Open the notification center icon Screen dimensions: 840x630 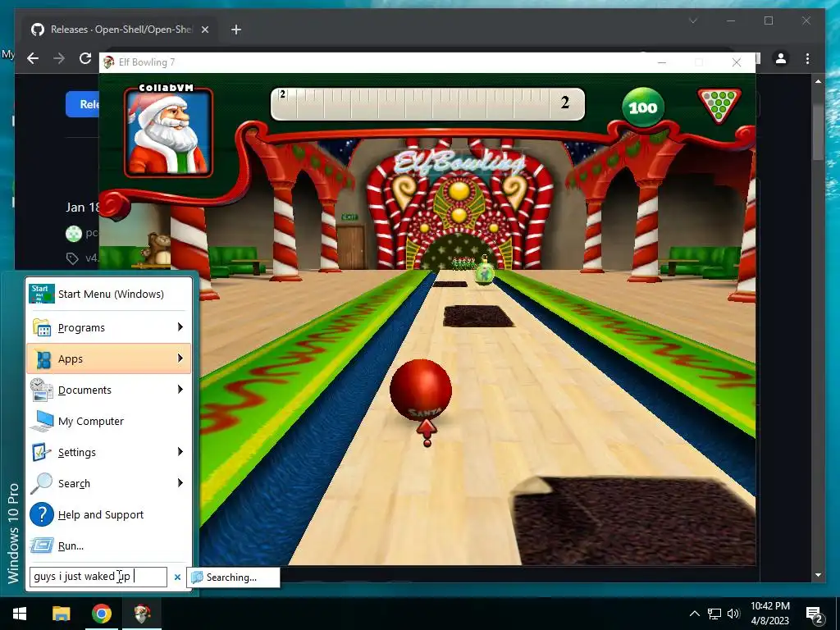815,614
